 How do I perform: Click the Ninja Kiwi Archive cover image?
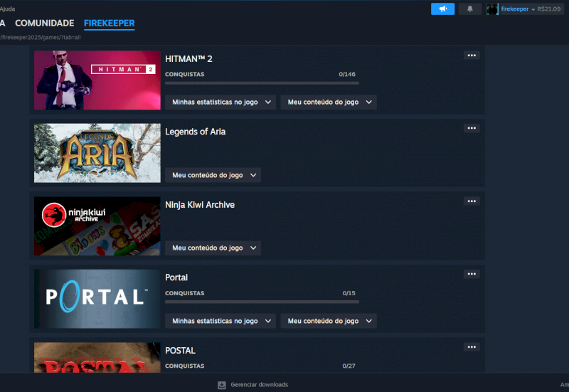tap(97, 226)
